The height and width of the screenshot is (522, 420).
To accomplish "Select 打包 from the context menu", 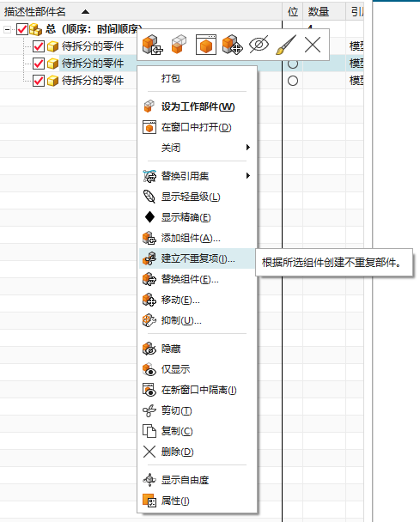I will (x=198, y=79).
